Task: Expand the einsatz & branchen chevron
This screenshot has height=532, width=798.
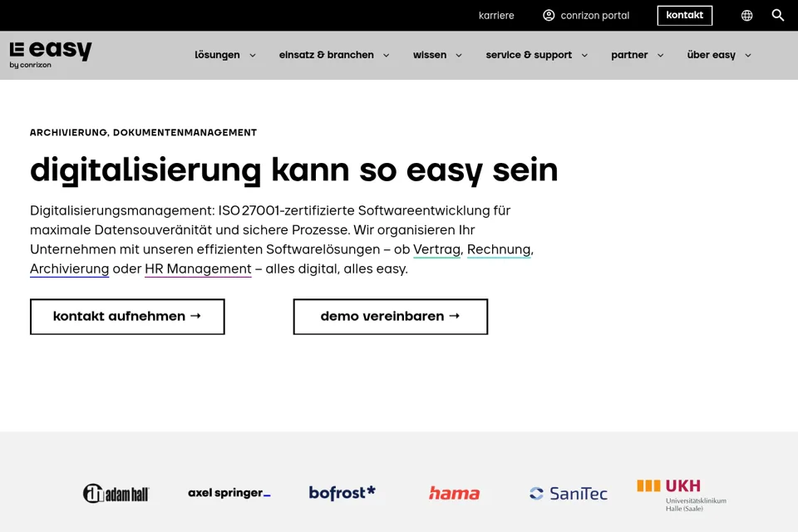Action: (387, 56)
